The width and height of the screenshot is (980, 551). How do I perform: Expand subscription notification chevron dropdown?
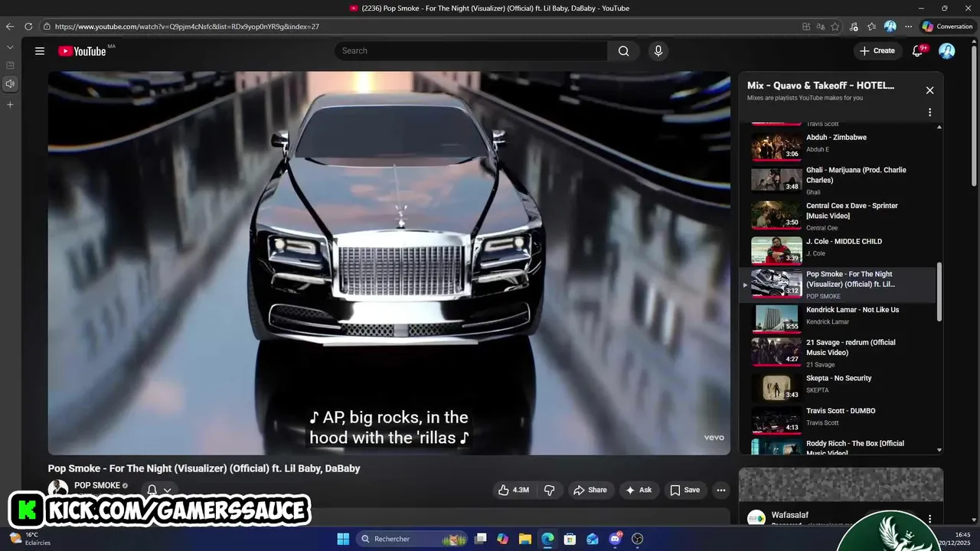pos(167,490)
